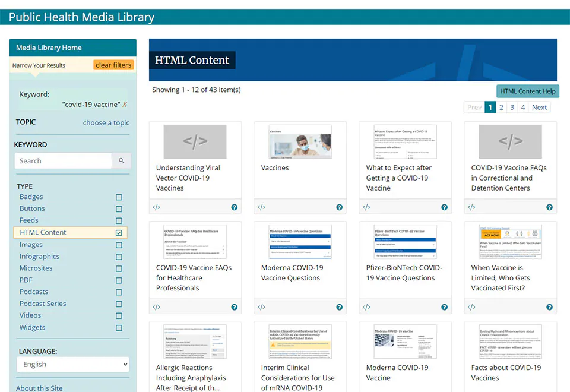The width and height of the screenshot is (570, 392).
Task: Uncheck the HTML Content filter
Action: point(119,232)
